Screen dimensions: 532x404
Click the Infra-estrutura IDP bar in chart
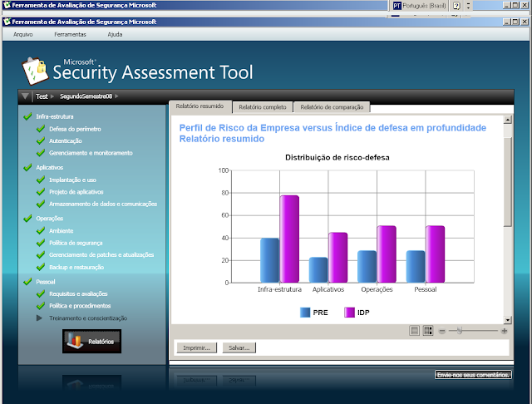coord(289,239)
